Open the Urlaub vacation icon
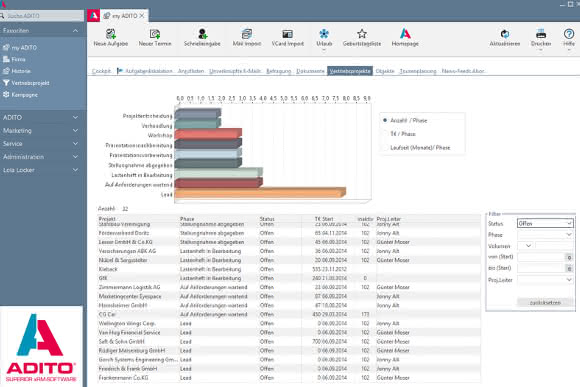 (324, 34)
